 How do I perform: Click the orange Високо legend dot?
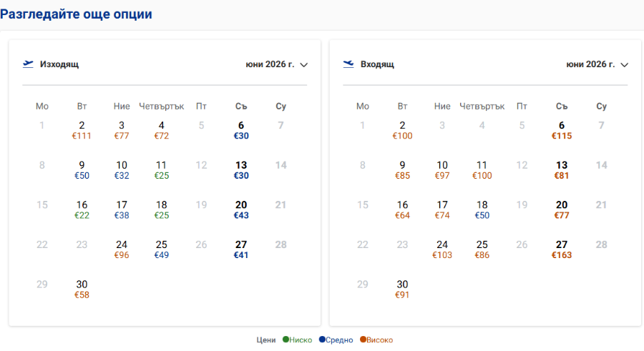(363, 340)
